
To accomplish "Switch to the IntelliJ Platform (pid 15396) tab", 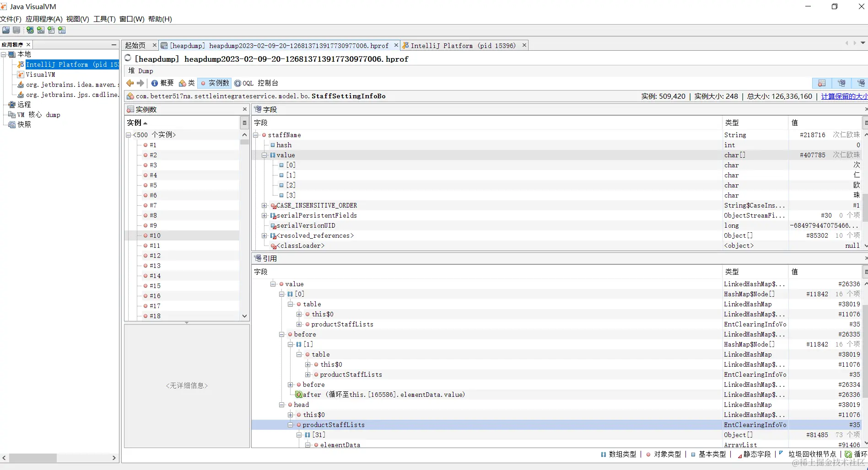I will click(463, 45).
